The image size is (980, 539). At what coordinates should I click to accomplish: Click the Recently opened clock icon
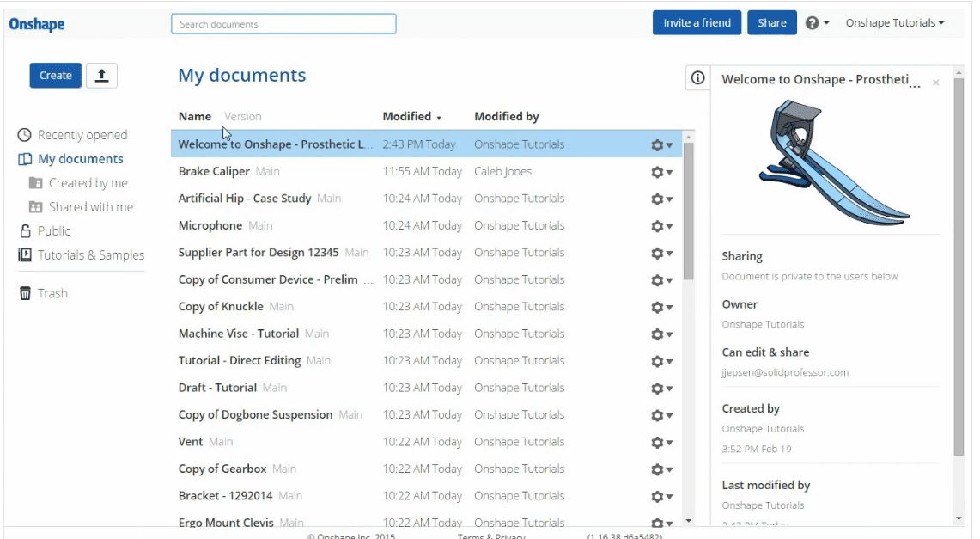coord(24,135)
